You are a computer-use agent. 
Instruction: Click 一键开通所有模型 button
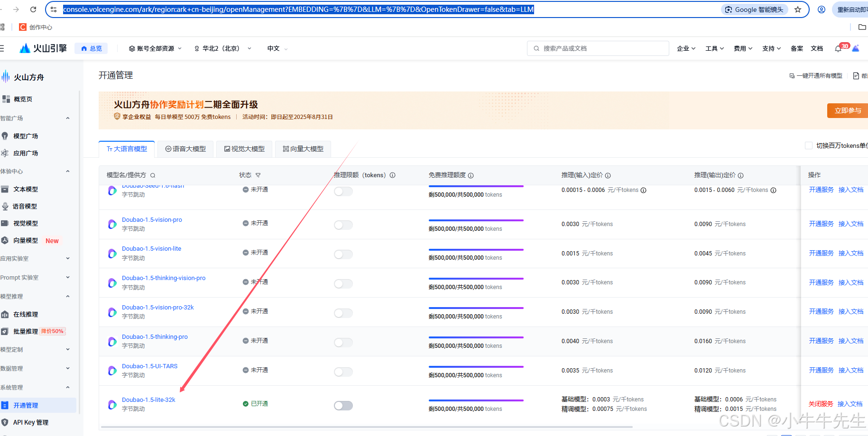(816, 76)
